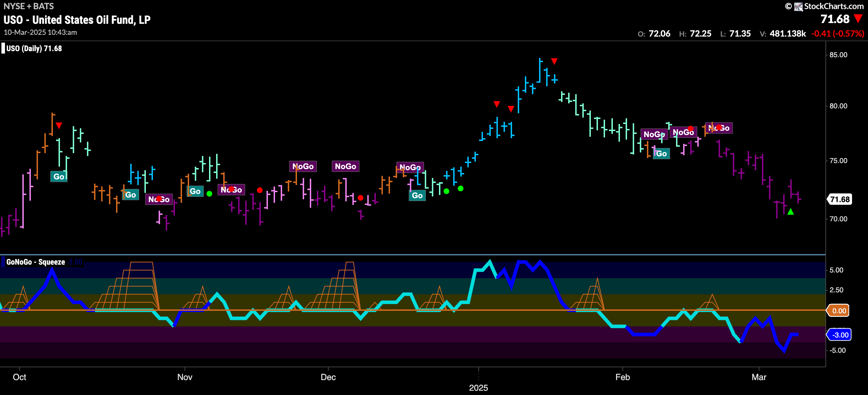Click the blue legend marker beside GoNoGo - Squeeze
Image resolution: width=868 pixels, height=395 pixels.
pyautogui.click(x=3, y=262)
